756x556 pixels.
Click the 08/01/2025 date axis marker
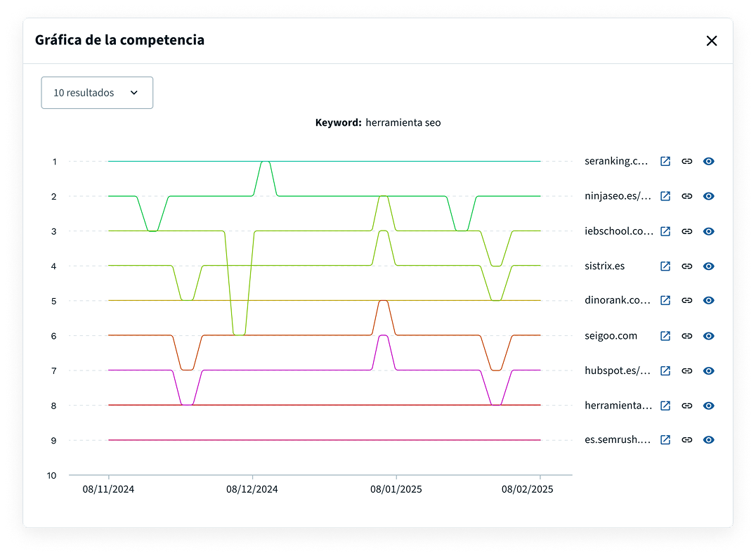pyautogui.click(x=396, y=489)
